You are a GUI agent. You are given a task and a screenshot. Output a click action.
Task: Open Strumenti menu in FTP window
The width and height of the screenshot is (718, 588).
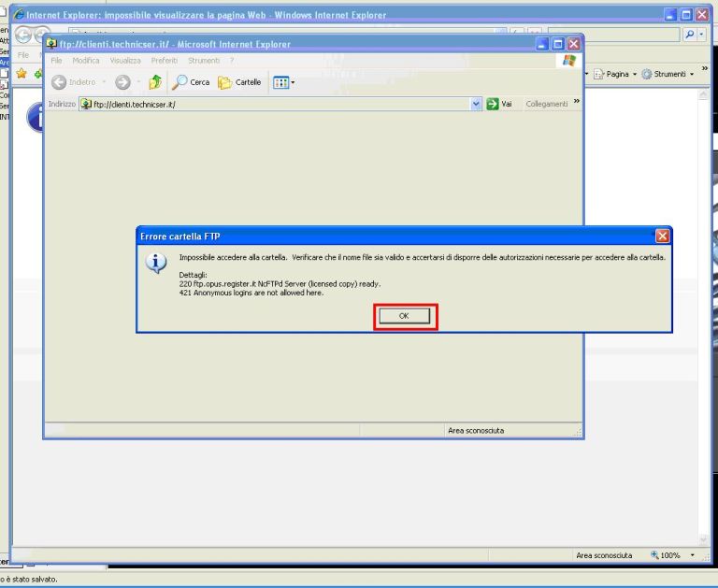(204, 61)
